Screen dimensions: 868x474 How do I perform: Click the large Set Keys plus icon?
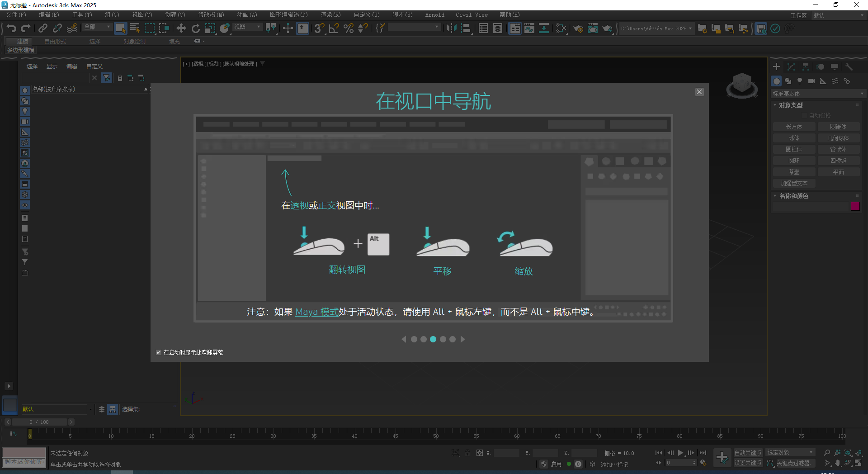(x=722, y=458)
